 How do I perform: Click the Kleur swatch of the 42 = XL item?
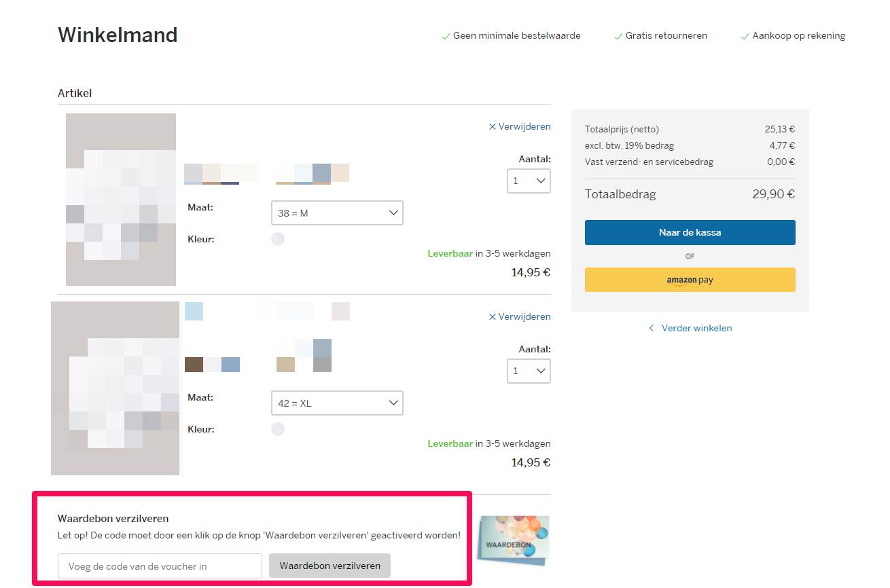(x=278, y=429)
